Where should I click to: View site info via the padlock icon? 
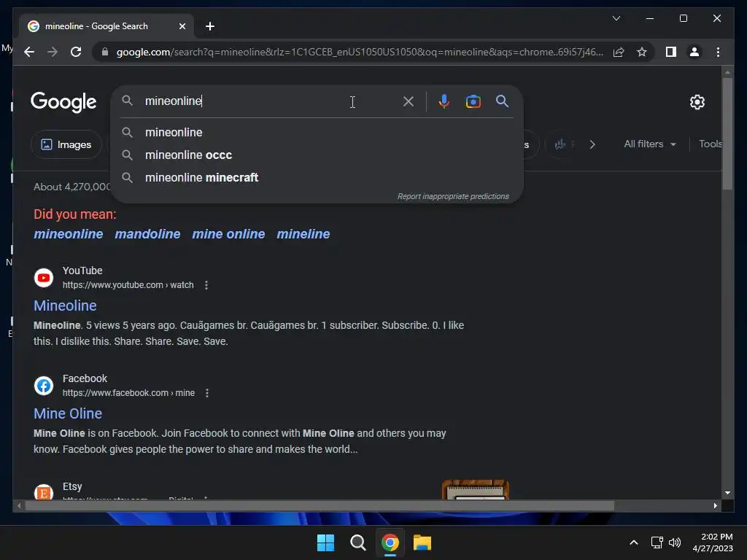(x=105, y=52)
